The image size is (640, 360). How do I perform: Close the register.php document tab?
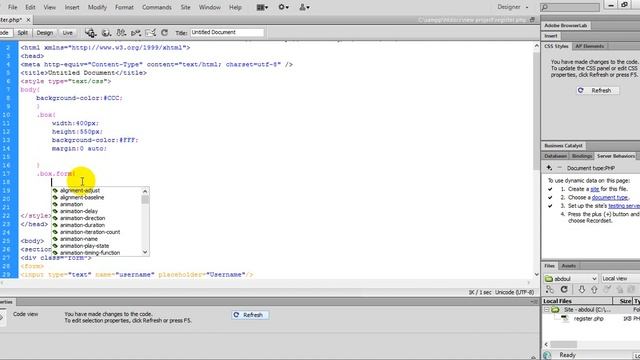coord(28,20)
